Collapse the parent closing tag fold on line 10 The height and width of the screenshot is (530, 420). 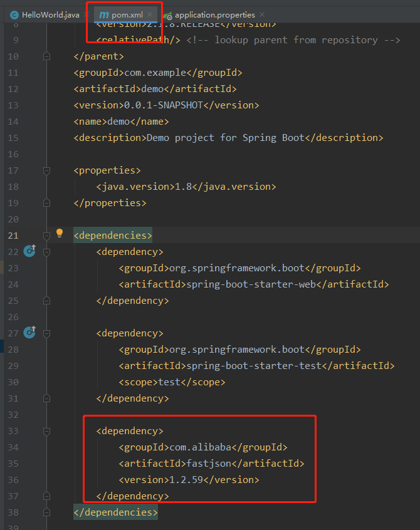pyautogui.click(x=46, y=56)
